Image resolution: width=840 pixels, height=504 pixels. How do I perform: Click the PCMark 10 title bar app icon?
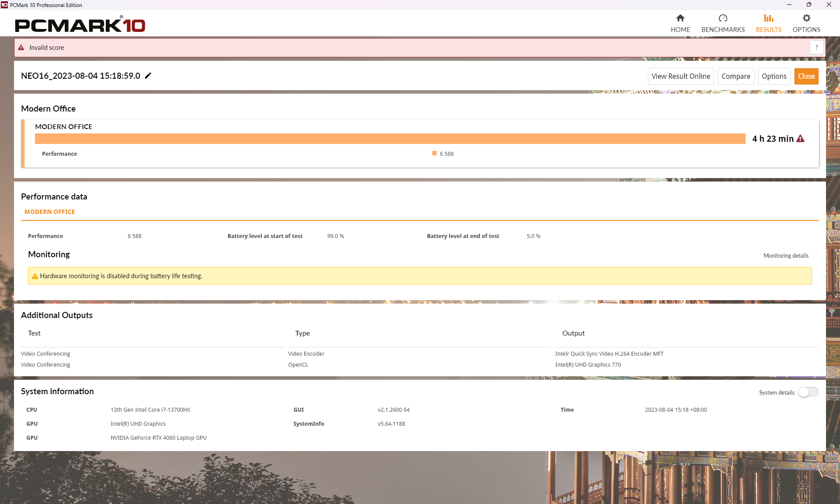(4, 5)
